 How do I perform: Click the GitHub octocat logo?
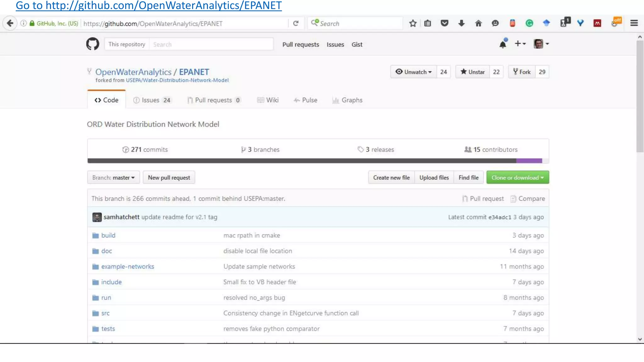click(x=92, y=44)
